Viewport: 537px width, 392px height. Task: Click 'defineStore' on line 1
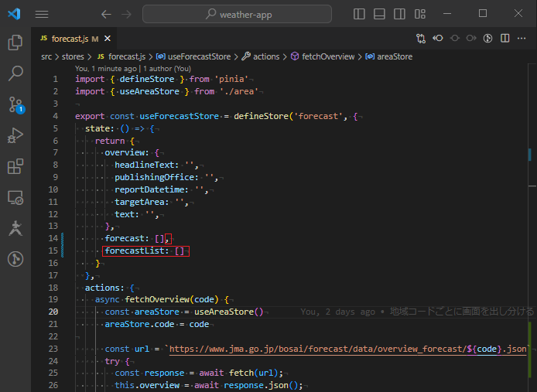pos(147,79)
